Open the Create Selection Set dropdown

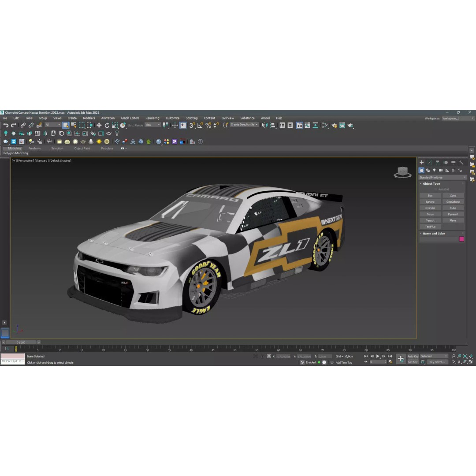(x=244, y=125)
